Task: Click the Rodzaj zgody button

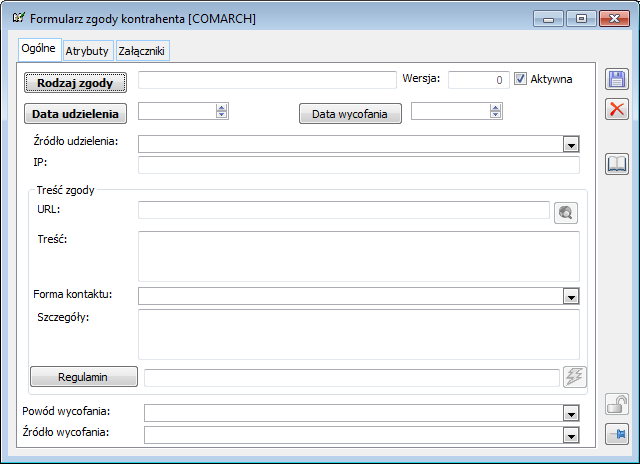Action: (x=75, y=83)
